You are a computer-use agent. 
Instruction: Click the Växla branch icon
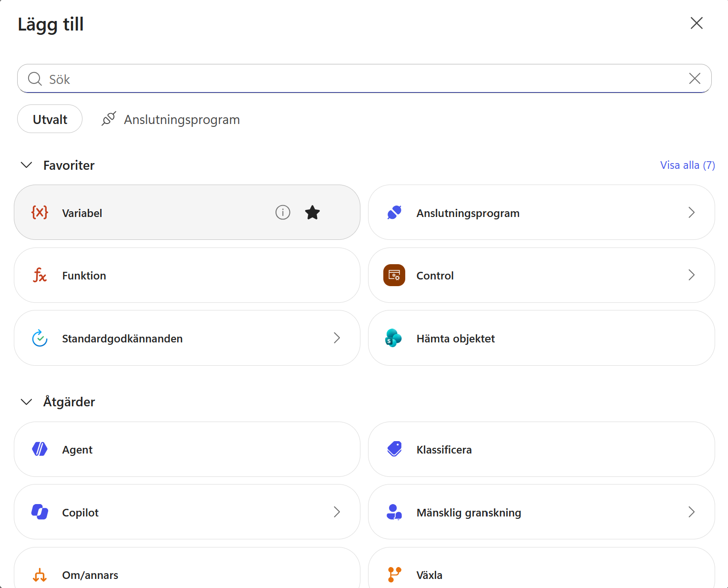click(394, 575)
